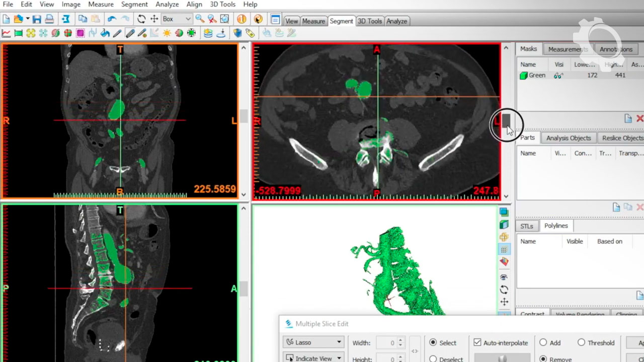Click the Green mask color swatch
The image size is (644, 362).
(524, 75)
